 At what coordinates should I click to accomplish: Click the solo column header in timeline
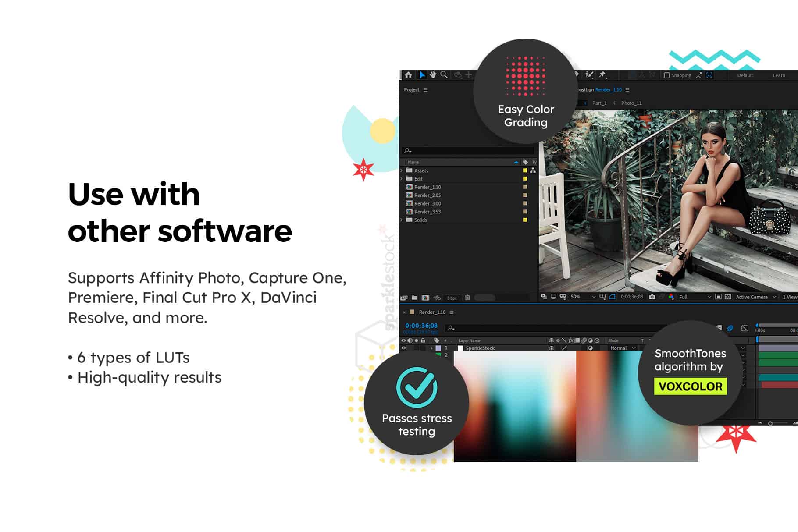click(417, 340)
